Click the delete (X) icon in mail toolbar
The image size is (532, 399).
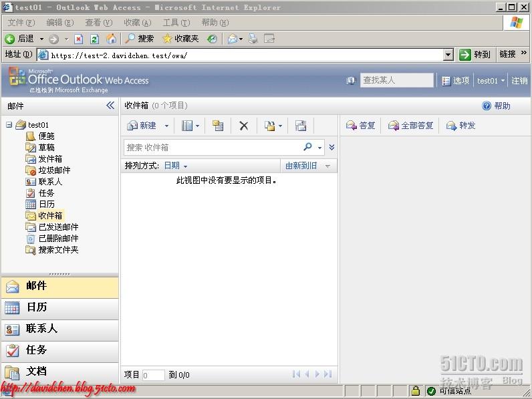(x=244, y=126)
